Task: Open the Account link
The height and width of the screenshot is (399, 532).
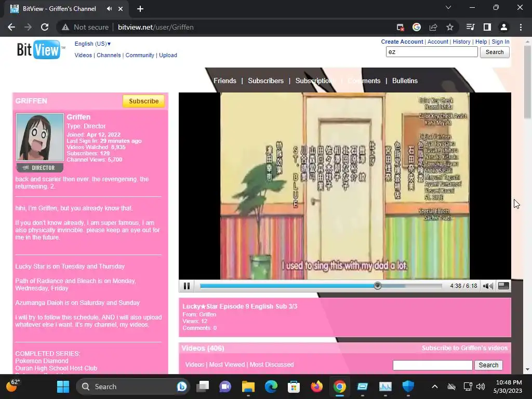Action: 437,42
